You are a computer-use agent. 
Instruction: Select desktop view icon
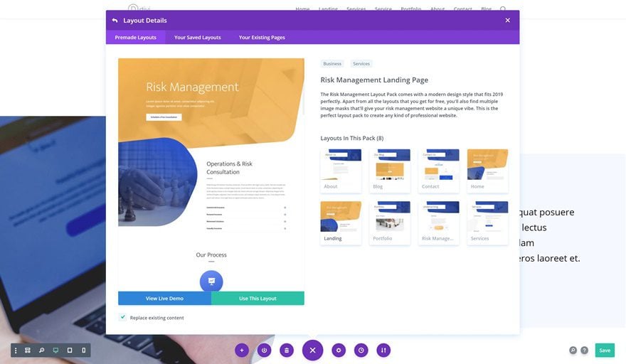pos(55,350)
